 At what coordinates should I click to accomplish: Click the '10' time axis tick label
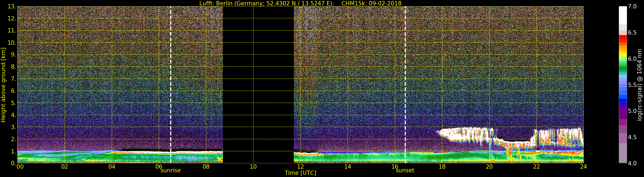click(253, 167)
